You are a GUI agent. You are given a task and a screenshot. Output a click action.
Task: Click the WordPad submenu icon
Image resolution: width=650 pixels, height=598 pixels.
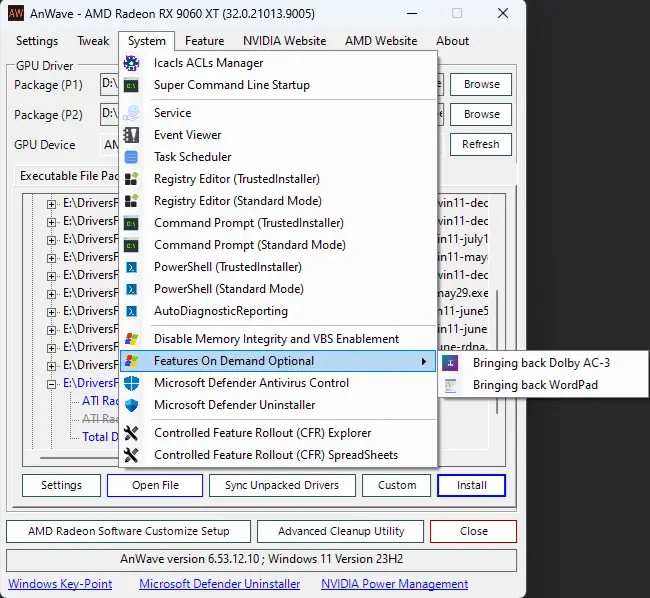click(x=450, y=385)
